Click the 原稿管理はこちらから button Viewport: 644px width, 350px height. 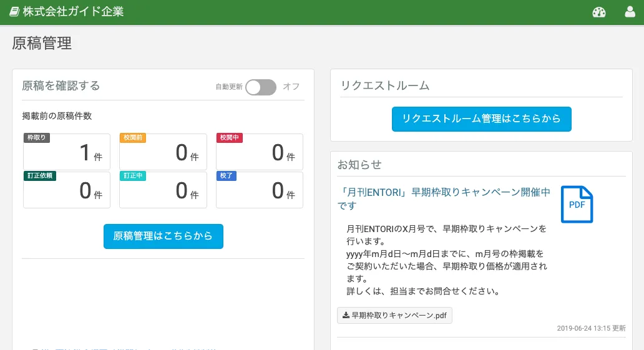(163, 236)
